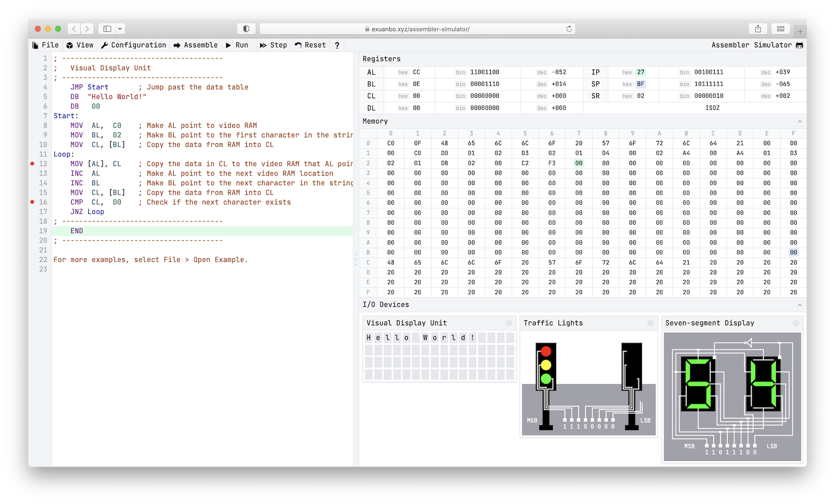Click the SP register hex value BF

pyautogui.click(x=641, y=84)
